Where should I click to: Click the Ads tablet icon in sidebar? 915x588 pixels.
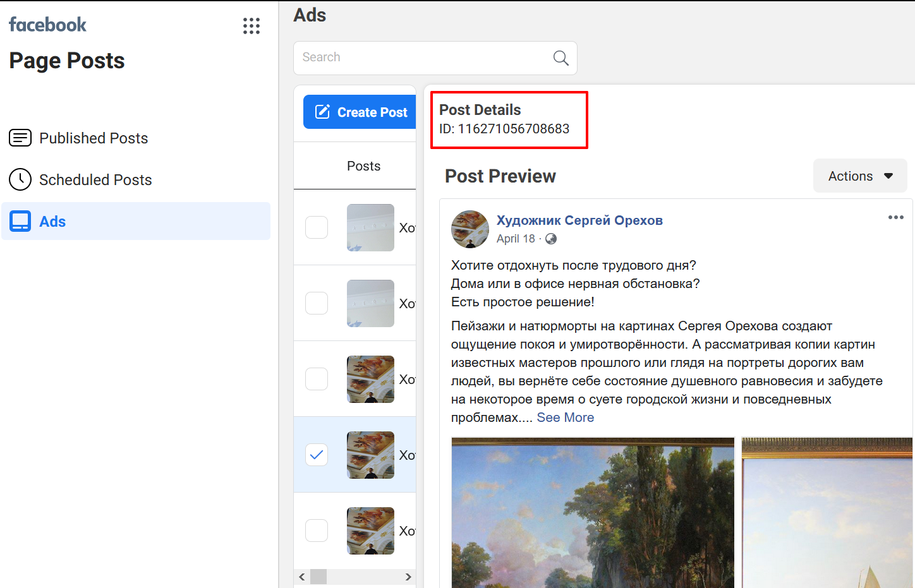click(20, 221)
